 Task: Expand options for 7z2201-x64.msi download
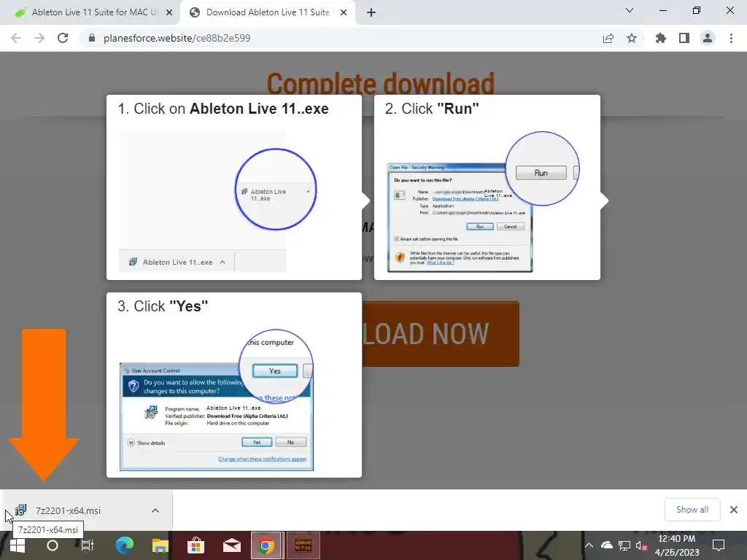tap(155, 510)
